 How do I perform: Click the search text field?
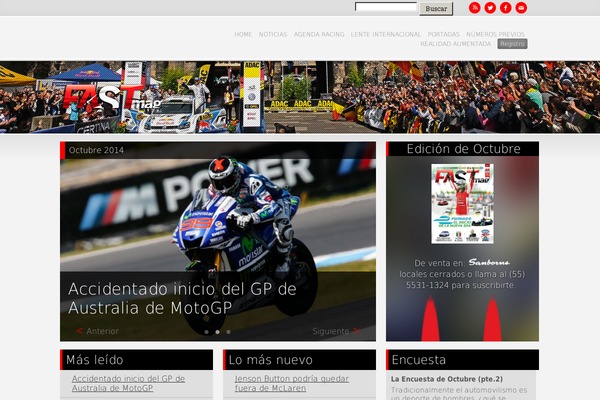click(x=386, y=7)
